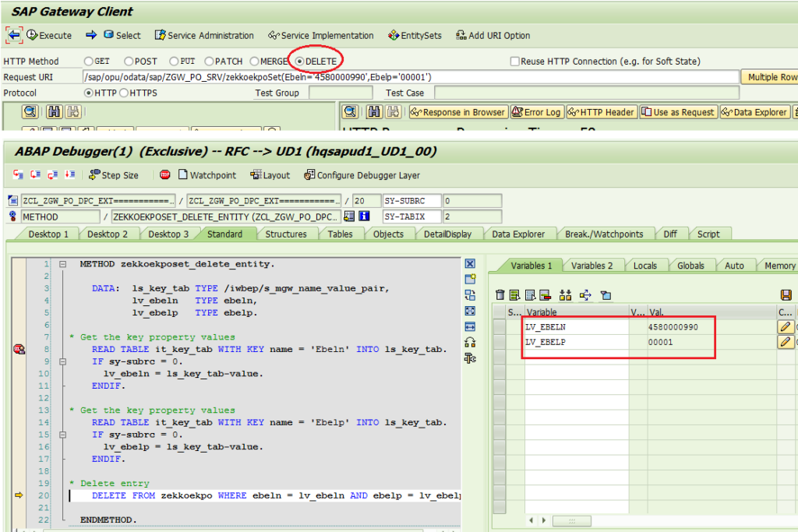This screenshot has height=532, width=798.
Task: Open the Globals tab
Action: point(690,266)
